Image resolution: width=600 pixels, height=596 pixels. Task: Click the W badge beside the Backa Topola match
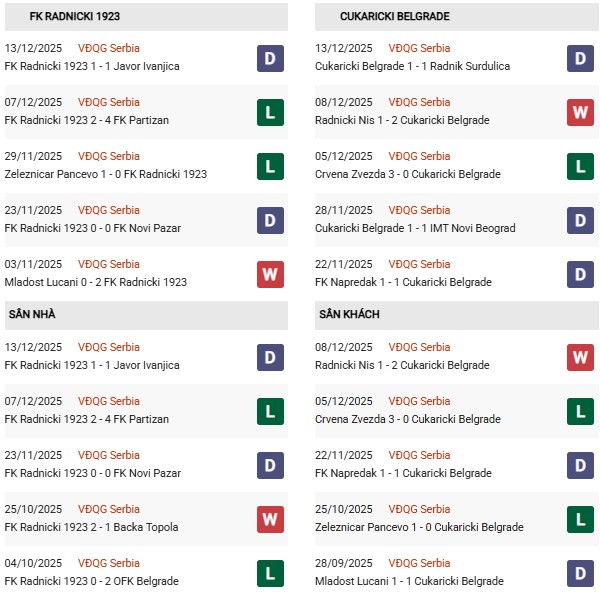(270, 518)
